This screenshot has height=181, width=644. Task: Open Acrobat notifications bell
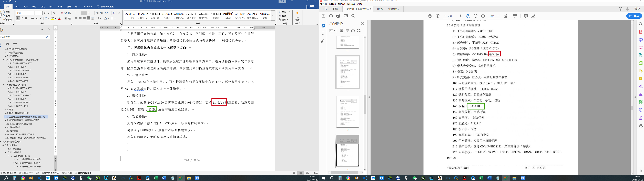tap(628, 9)
